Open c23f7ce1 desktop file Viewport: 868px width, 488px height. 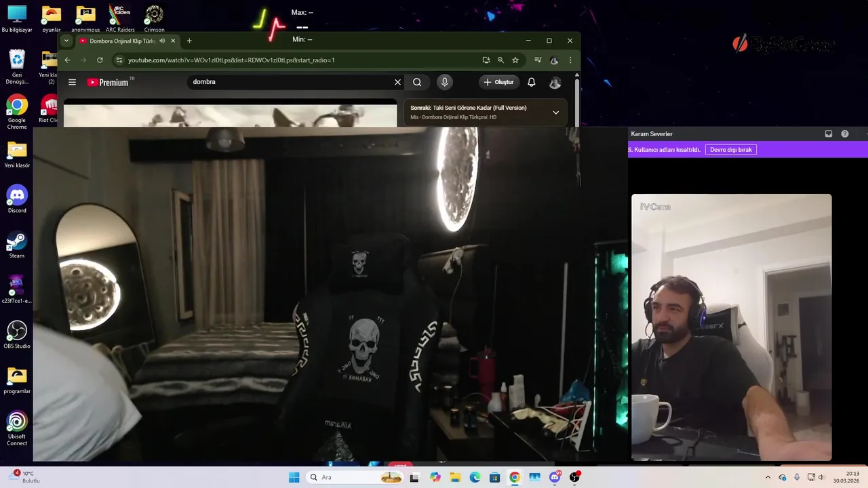coord(17,289)
